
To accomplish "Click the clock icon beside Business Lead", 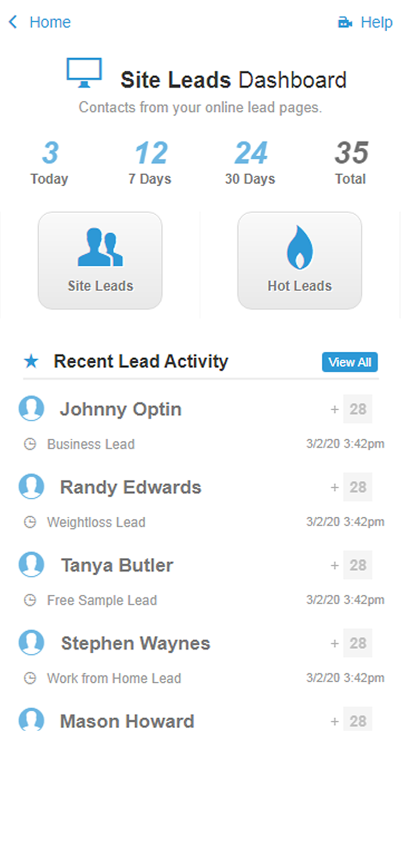I will click(x=31, y=444).
